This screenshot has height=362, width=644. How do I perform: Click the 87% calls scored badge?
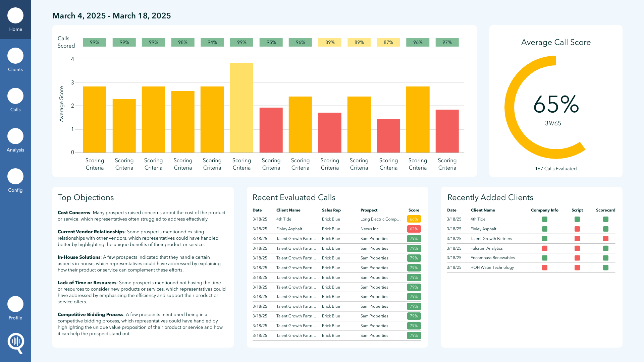(x=388, y=42)
